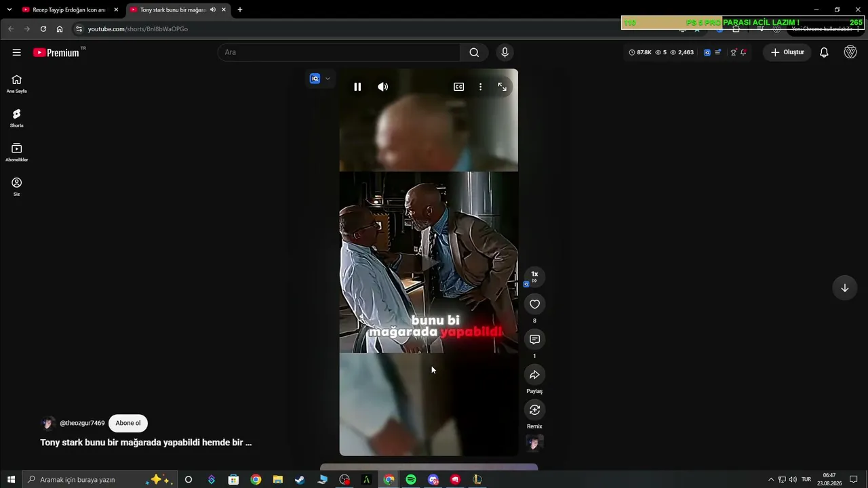Mute the Shorts video volume
Screen dimensions: 868x488
click(x=383, y=87)
